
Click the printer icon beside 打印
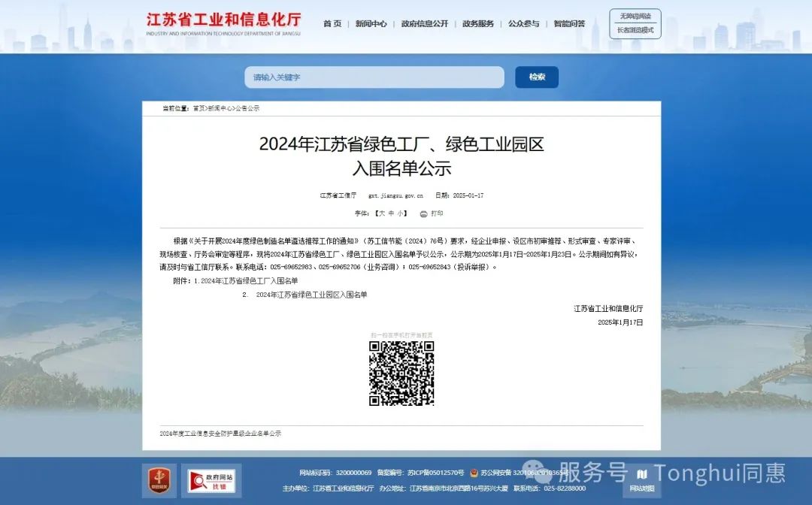pos(423,214)
